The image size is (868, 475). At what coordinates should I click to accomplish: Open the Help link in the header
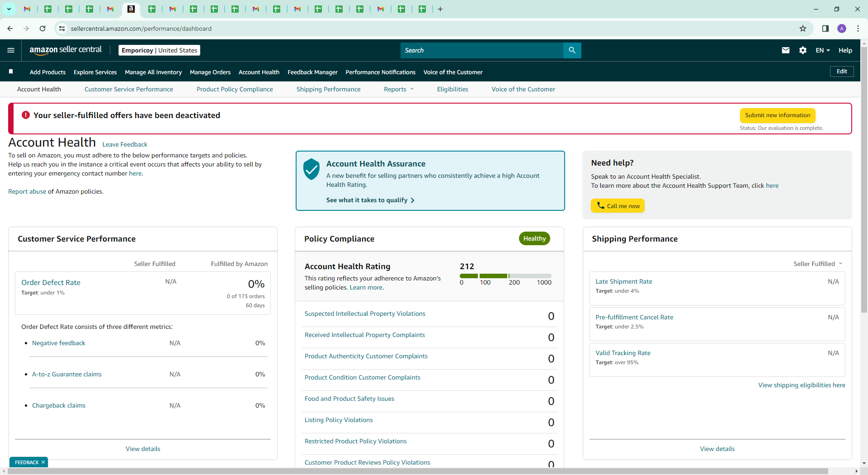pyautogui.click(x=845, y=50)
